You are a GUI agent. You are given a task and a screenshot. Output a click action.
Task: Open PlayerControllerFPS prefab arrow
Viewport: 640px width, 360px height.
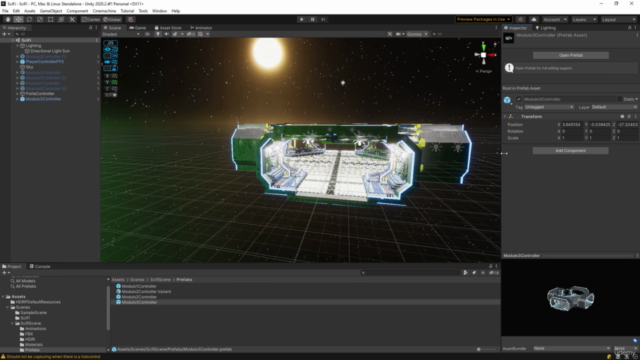tap(98, 62)
